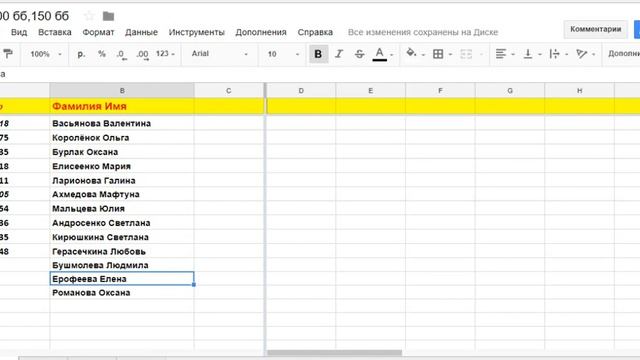This screenshot has height=360, width=640.
Task: Move document to folder icon
Action: tap(108, 16)
